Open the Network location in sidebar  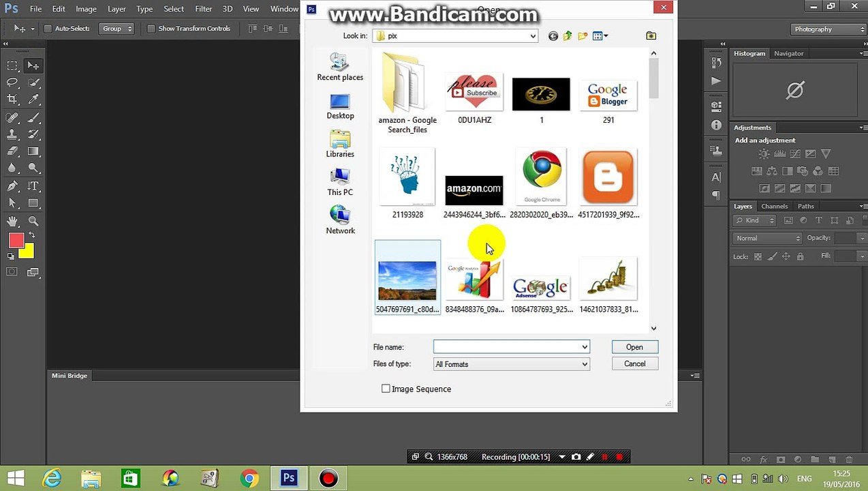tap(340, 220)
